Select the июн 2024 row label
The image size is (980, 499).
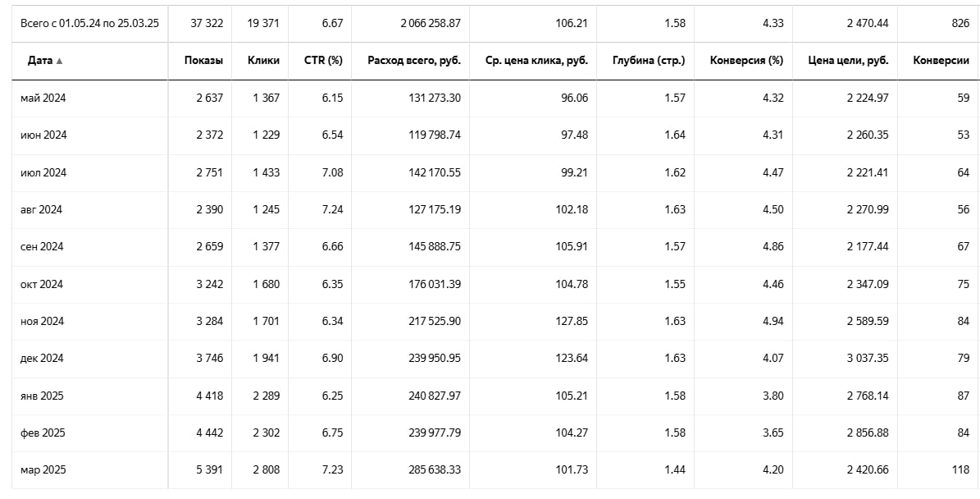[43, 135]
